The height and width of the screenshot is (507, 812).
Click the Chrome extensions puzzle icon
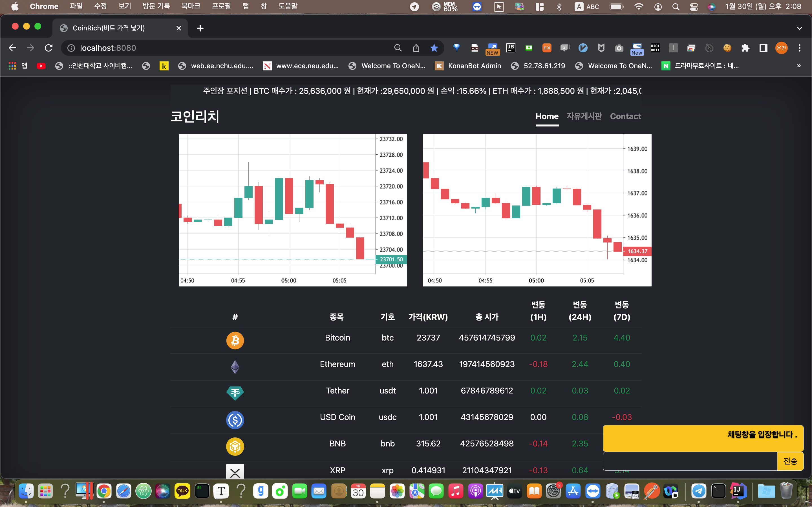[x=745, y=48]
